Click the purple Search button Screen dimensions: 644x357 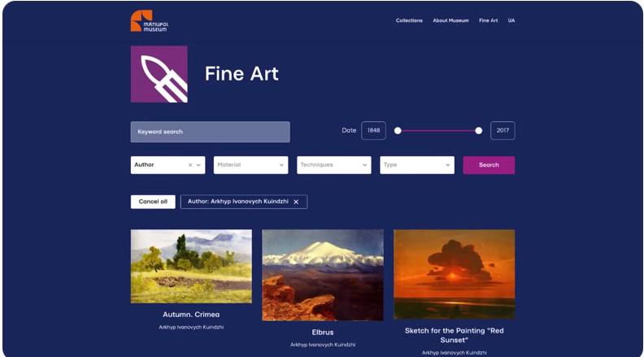489,165
